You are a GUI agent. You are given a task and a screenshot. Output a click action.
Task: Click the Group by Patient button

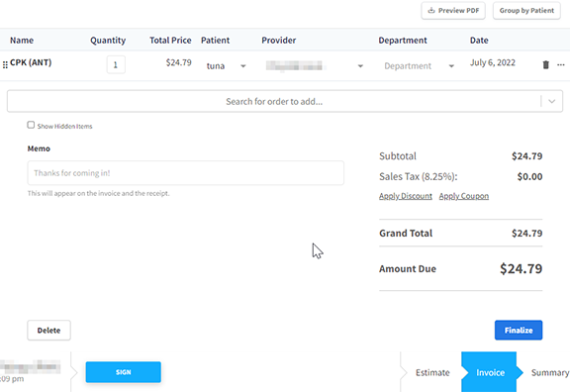click(x=526, y=11)
